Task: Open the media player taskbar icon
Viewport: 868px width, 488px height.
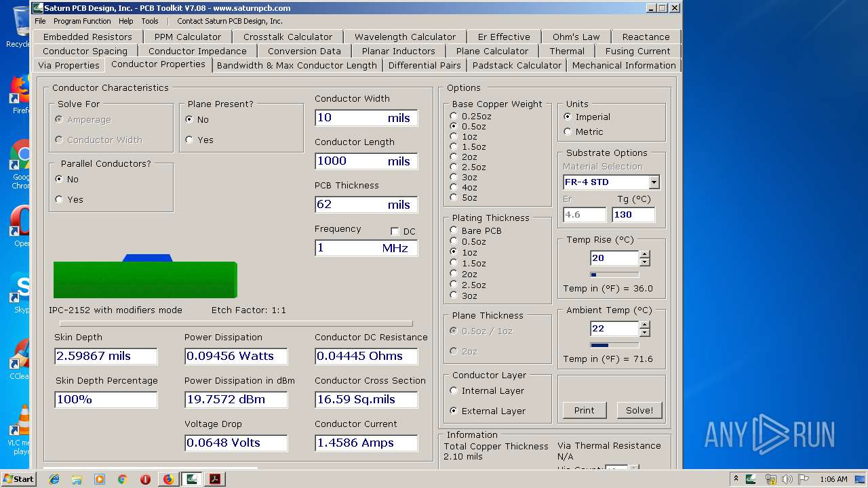Action: point(100,479)
